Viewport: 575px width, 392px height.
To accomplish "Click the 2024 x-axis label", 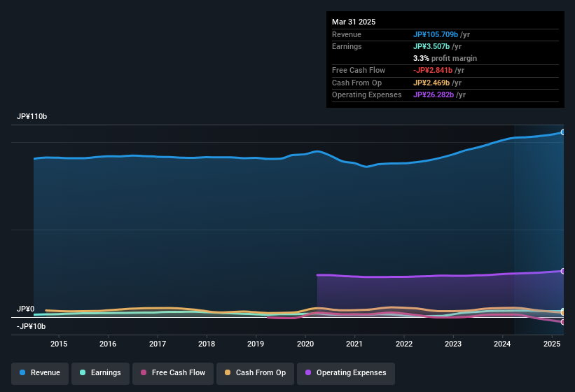I will 502,344.
